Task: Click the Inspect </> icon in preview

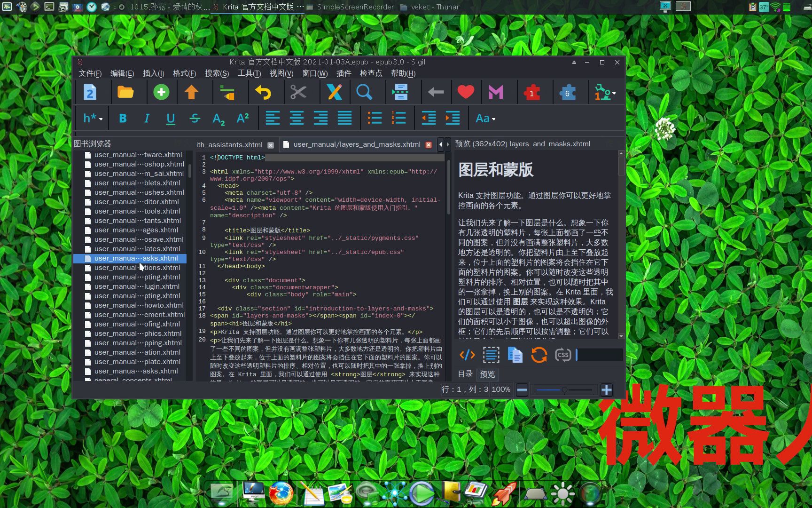Action: click(x=467, y=355)
